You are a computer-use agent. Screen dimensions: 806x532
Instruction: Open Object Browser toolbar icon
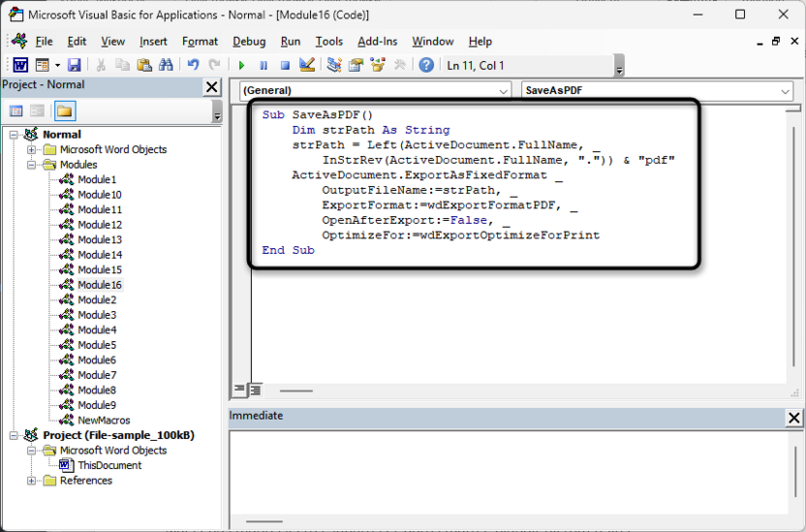[377, 65]
